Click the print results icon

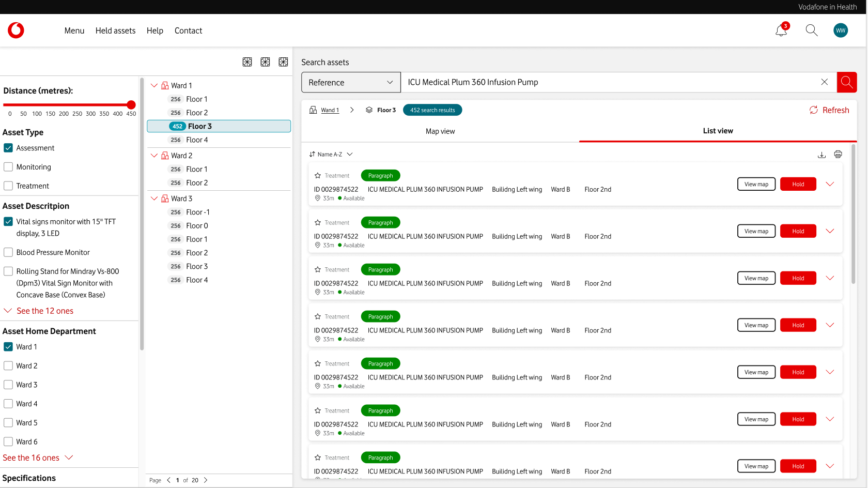click(838, 155)
